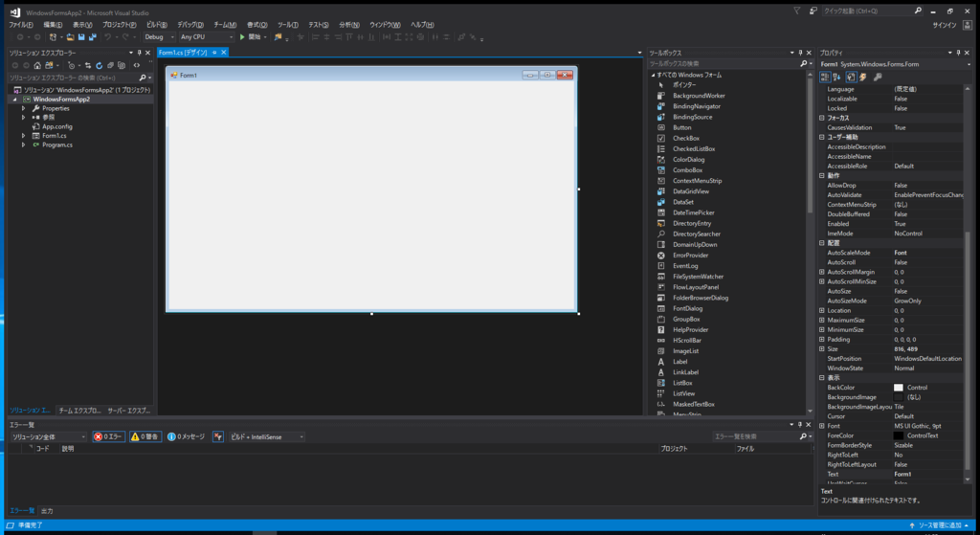Click the New Project toolbar icon

tap(53, 37)
